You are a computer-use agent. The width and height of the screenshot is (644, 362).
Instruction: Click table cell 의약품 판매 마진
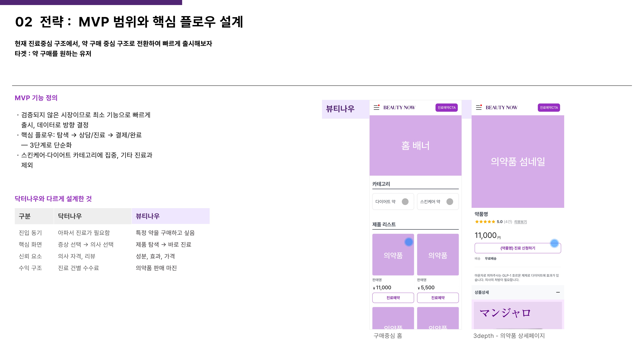click(x=156, y=268)
